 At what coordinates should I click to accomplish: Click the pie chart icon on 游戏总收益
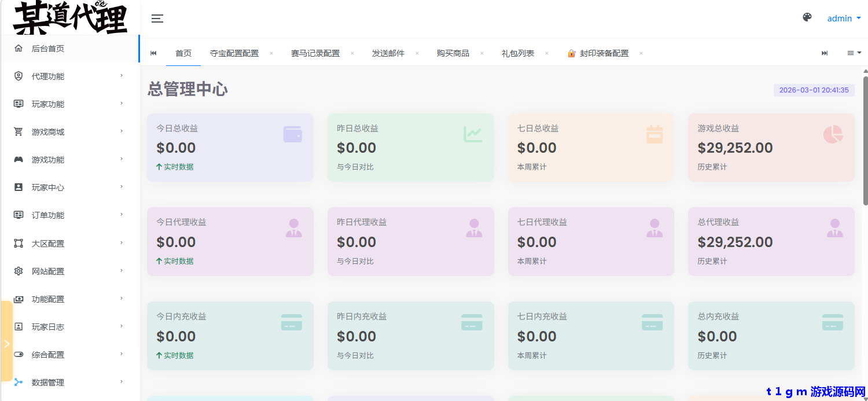point(833,134)
